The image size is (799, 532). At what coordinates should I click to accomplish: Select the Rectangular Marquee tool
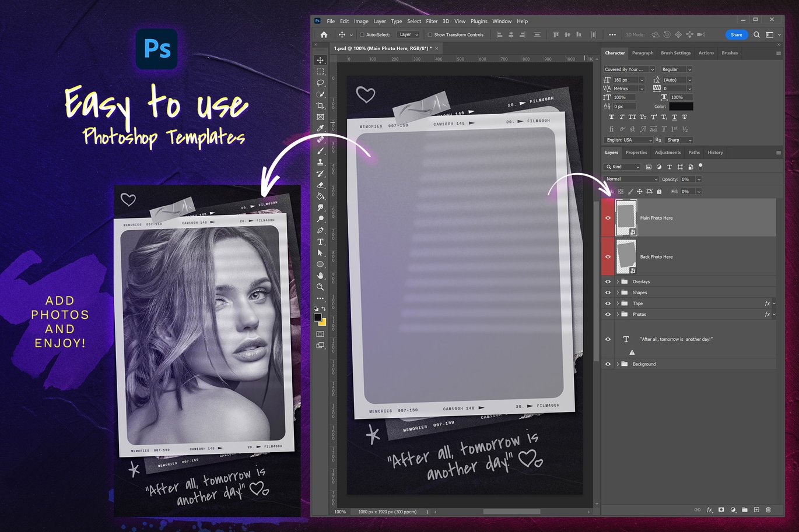(320, 72)
